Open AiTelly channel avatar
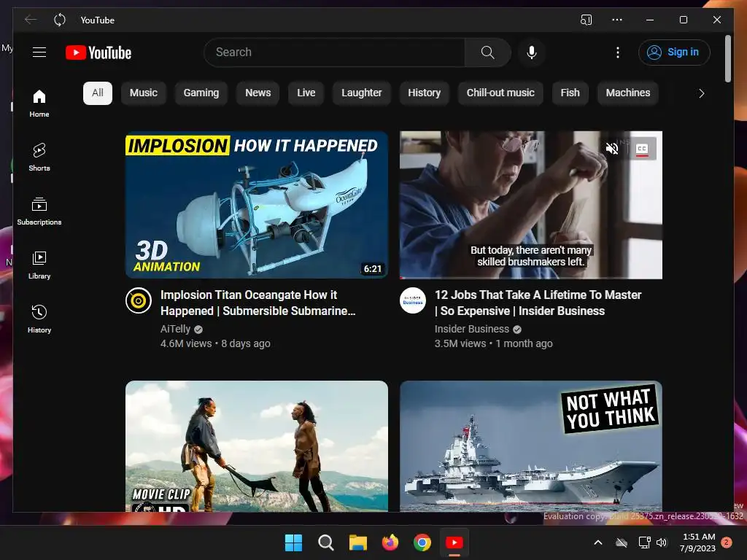Screen dimensions: 747x560 pos(138,300)
